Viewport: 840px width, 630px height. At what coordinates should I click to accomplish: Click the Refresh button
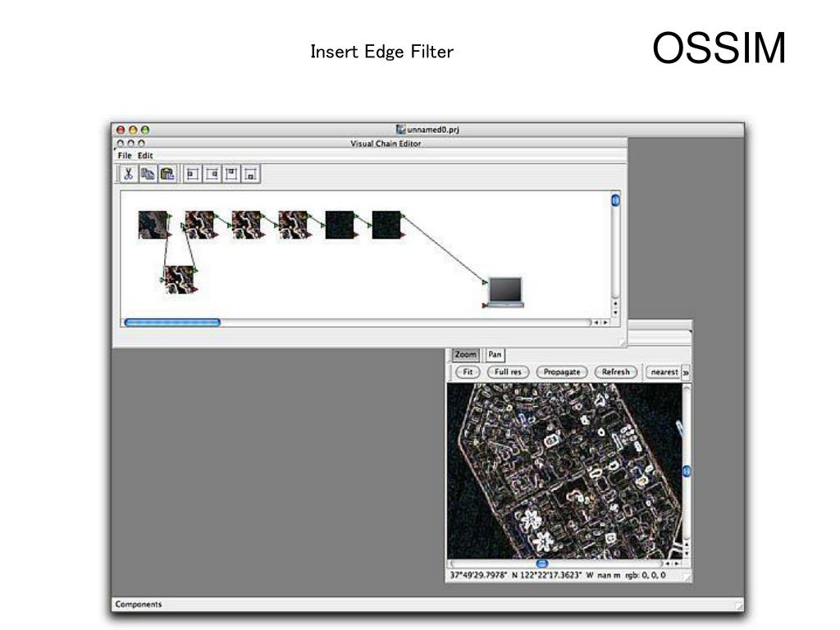(615, 372)
